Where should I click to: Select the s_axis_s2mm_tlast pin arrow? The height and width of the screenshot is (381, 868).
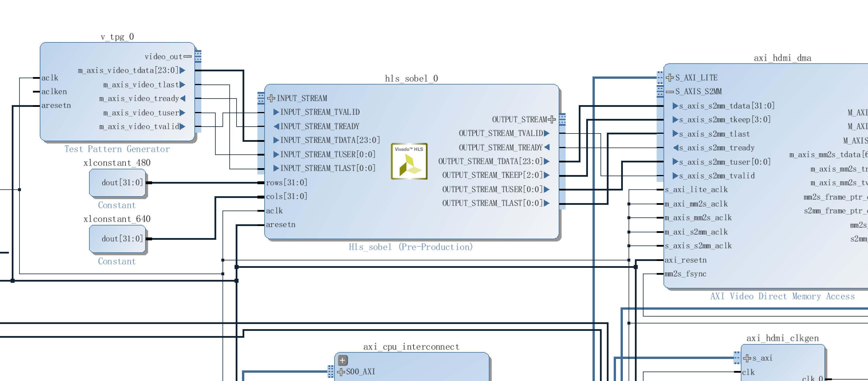(x=675, y=134)
